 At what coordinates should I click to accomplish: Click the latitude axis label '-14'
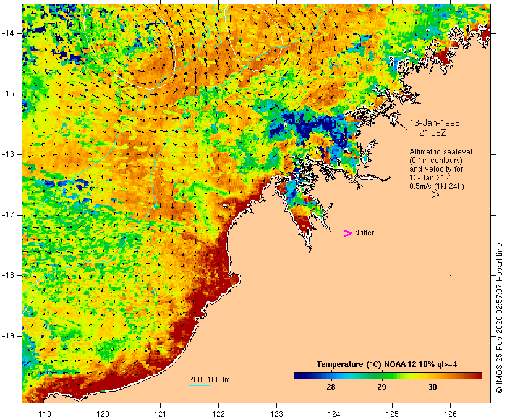pos(8,33)
